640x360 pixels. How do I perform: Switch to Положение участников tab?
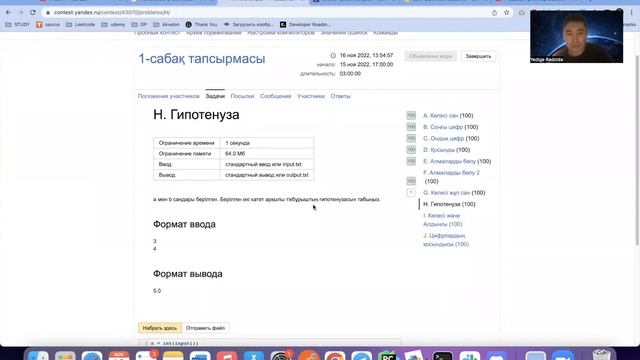click(169, 96)
